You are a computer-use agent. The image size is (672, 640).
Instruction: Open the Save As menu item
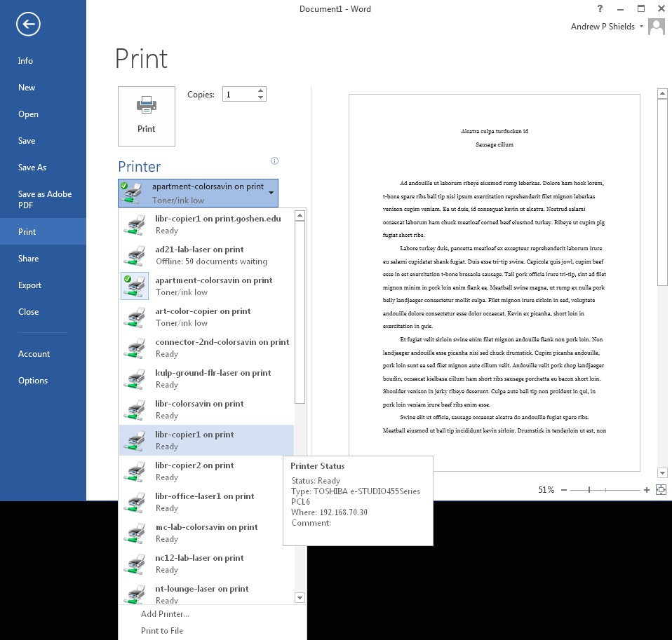32,168
